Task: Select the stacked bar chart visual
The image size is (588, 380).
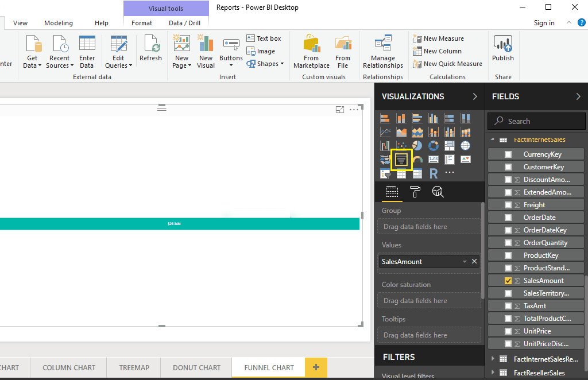Action: (385, 119)
